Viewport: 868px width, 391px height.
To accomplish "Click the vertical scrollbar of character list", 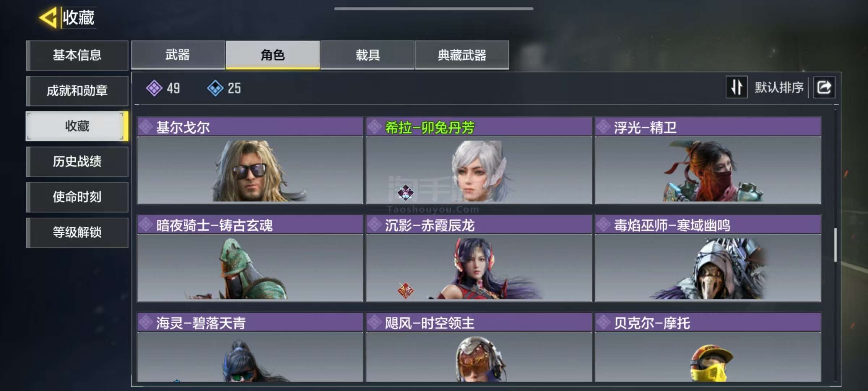I will (835, 245).
